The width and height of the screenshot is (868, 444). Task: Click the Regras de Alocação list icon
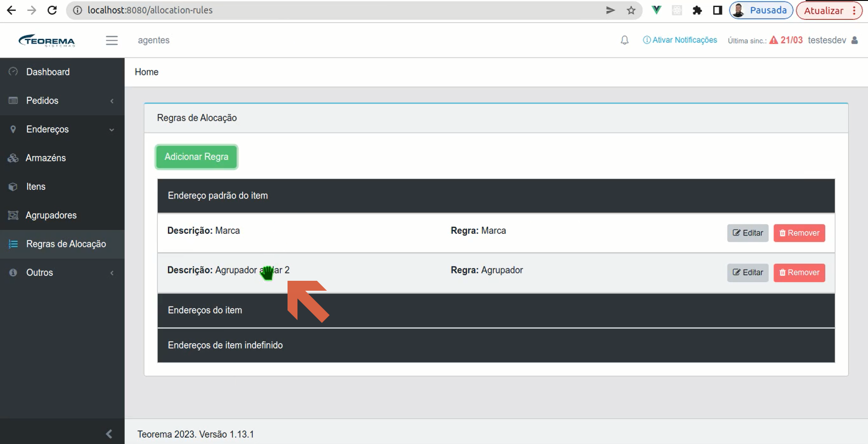tap(13, 244)
